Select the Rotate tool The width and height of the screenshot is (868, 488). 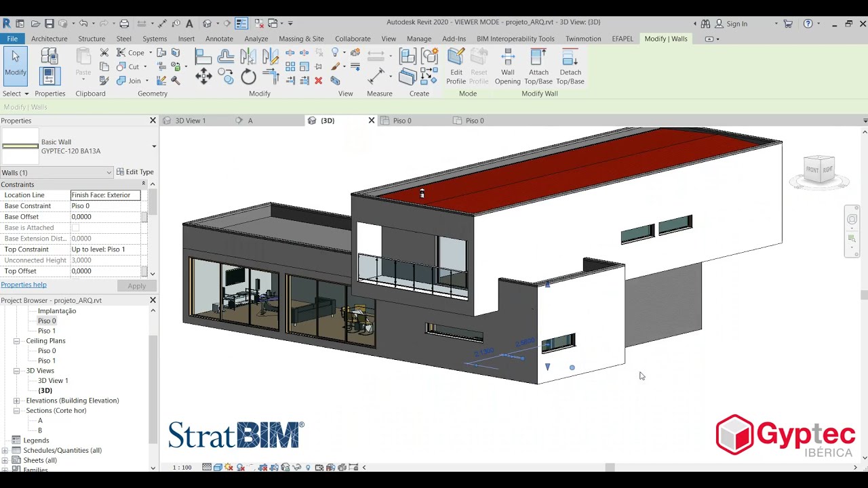pyautogui.click(x=248, y=77)
